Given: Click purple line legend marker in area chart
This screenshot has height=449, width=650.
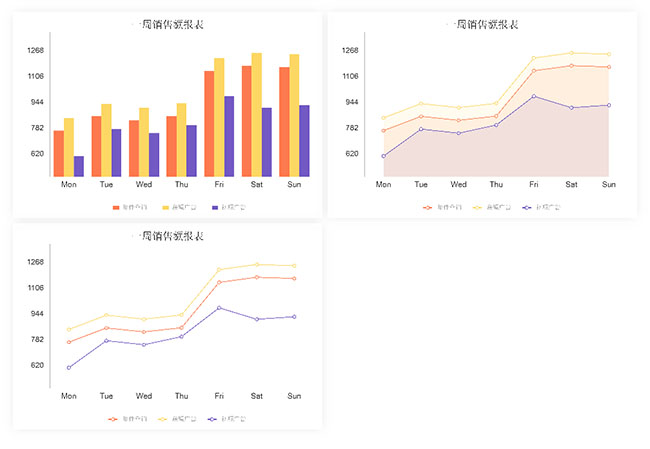Looking at the screenshot, I should click(x=527, y=207).
